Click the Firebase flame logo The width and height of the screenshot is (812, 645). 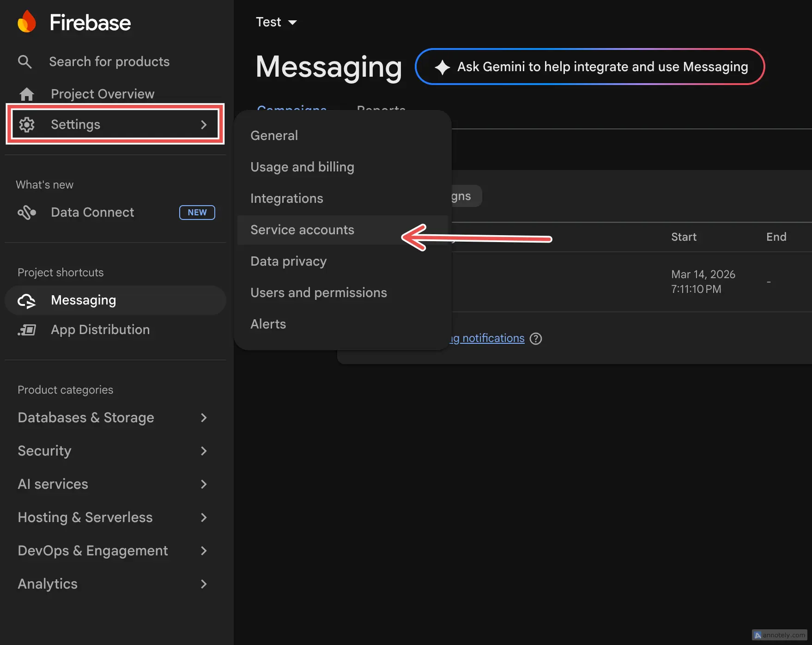(x=27, y=21)
